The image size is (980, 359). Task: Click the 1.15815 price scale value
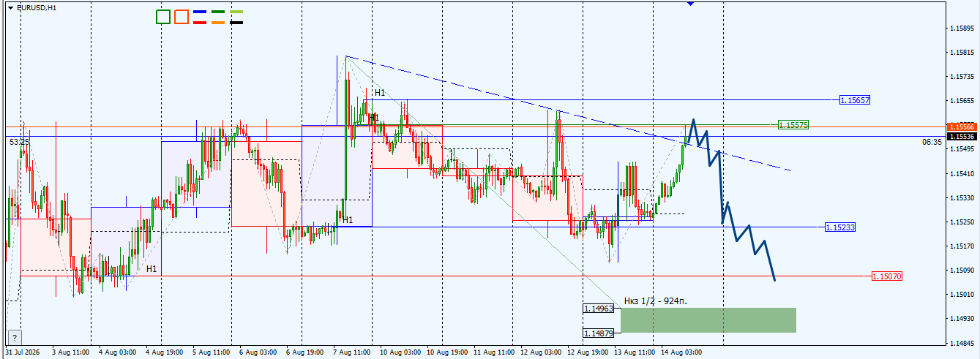click(962, 53)
